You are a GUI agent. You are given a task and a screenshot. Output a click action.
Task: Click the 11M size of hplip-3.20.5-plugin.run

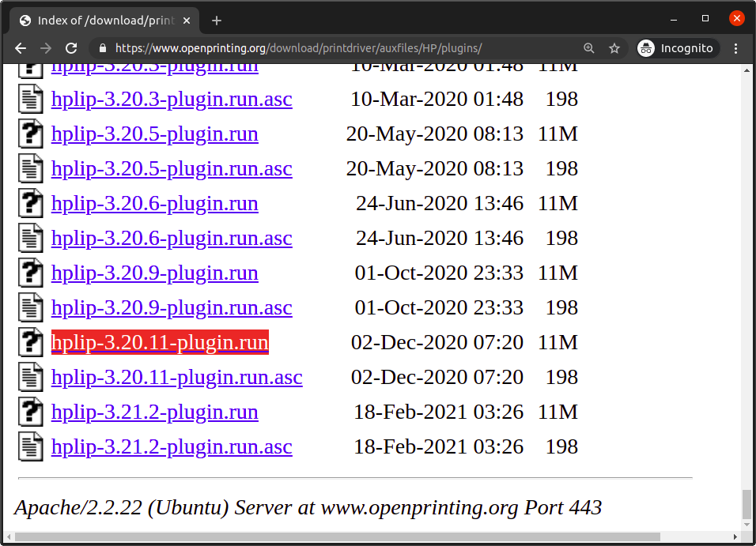tap(558, 134)
